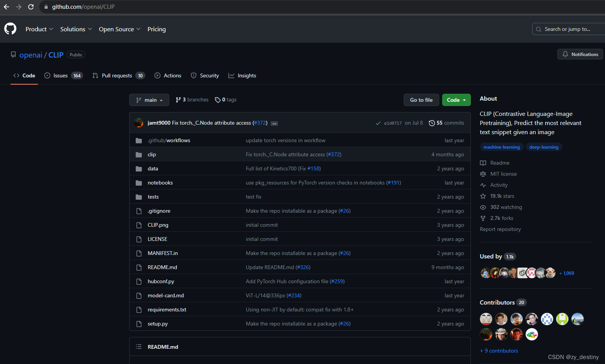Switch to the Issues tab
Viewport: 605px width, 364px height.
click(x=63, y=75)
